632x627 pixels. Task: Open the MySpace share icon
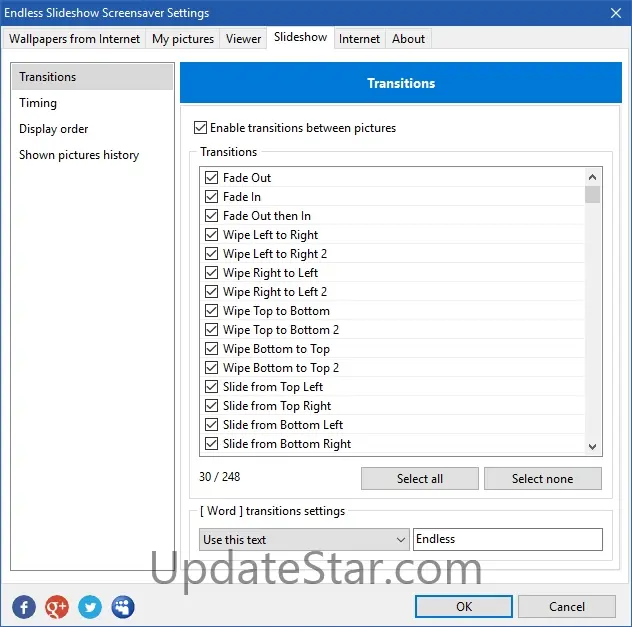point(123,607)
